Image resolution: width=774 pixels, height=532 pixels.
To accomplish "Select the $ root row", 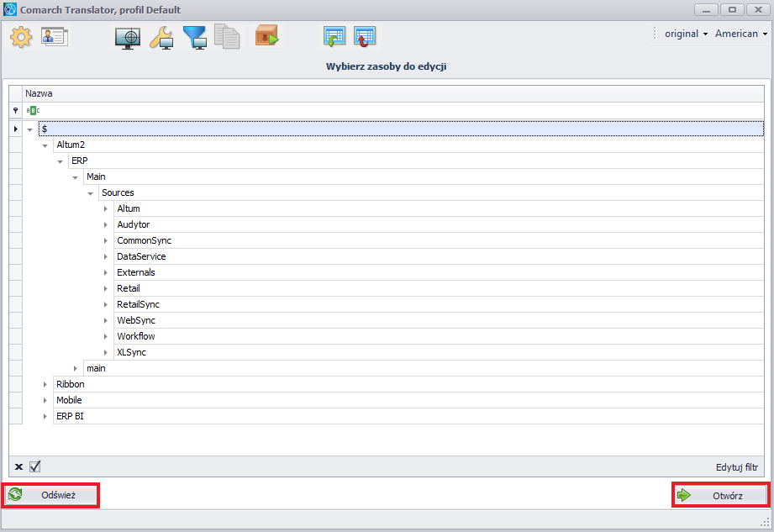I will tap(401, 129).
